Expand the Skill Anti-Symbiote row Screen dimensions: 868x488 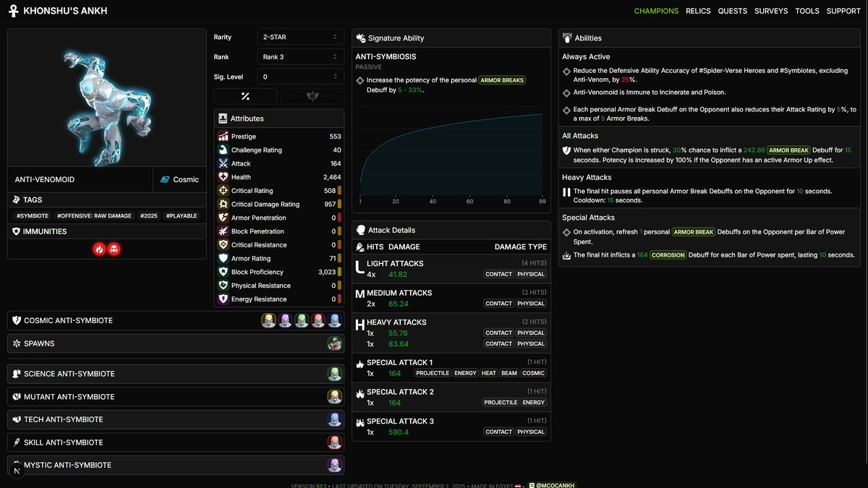(176, 442)
